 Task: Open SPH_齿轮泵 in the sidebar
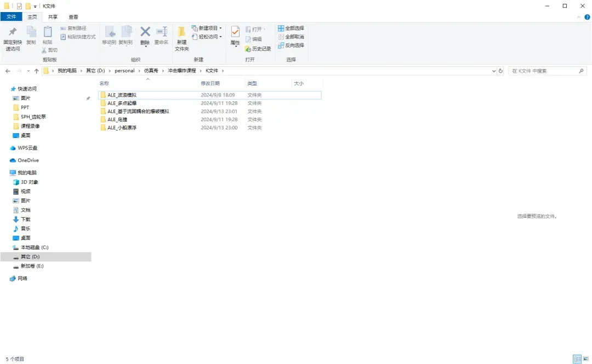pyautogui.click(x=30, y=117)
